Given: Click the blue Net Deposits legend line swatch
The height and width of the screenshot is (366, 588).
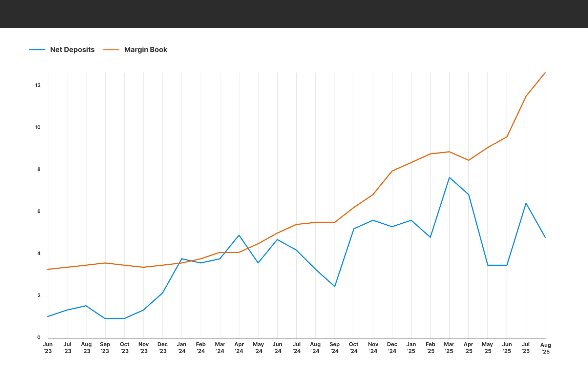Looking at the screenshot, I should click(x=37, y=50).
